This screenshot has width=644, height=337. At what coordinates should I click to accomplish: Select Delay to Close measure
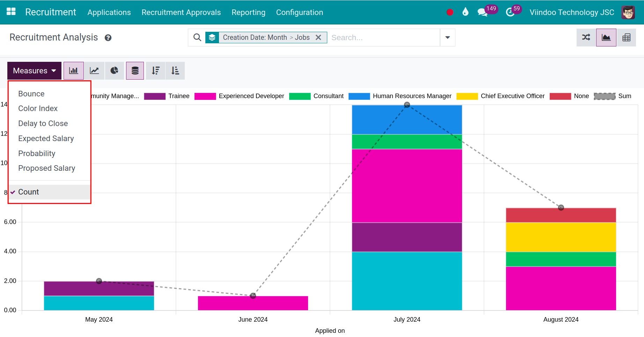[49, 124]
